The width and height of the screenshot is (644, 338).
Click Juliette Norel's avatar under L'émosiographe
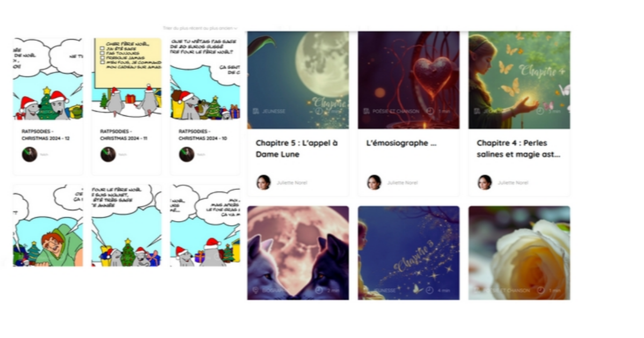(x=374, y=182)
